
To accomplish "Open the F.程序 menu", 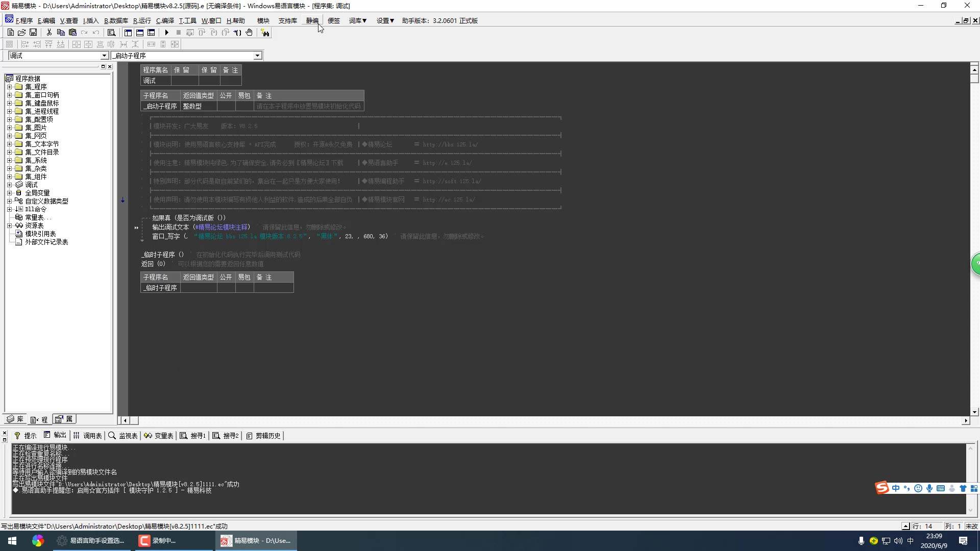I will (x=24, y=20).
